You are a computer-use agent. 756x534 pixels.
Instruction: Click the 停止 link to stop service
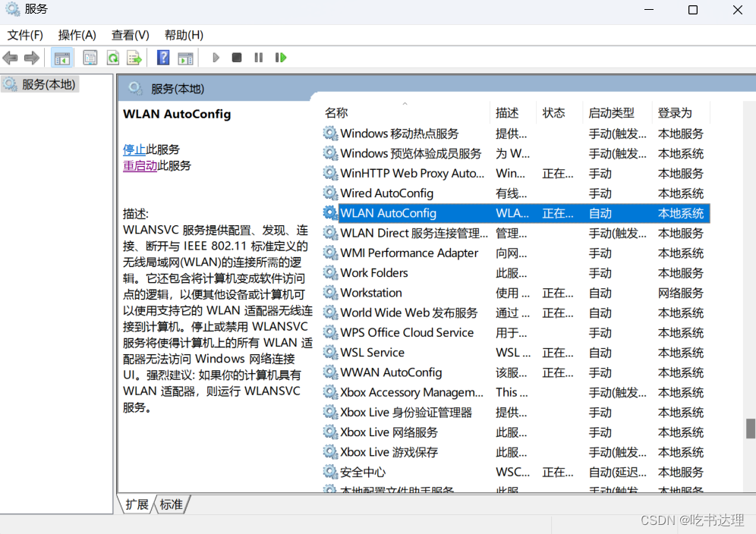(134, 149)
